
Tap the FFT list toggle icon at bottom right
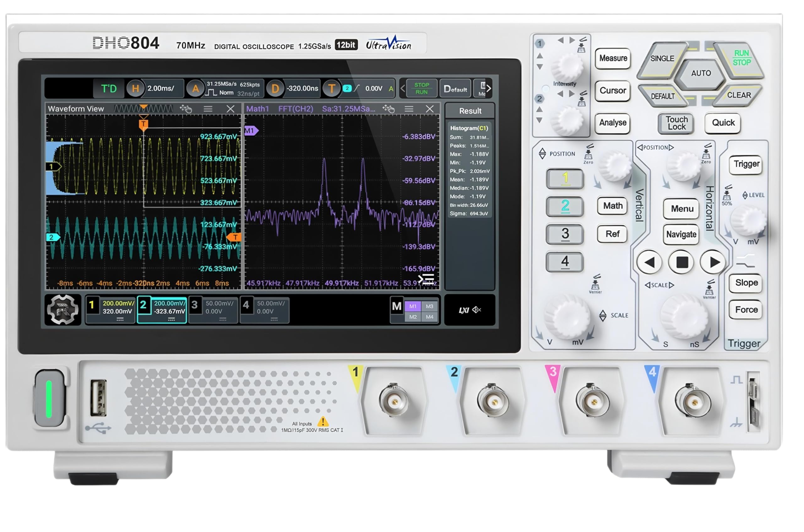[426, 279]
